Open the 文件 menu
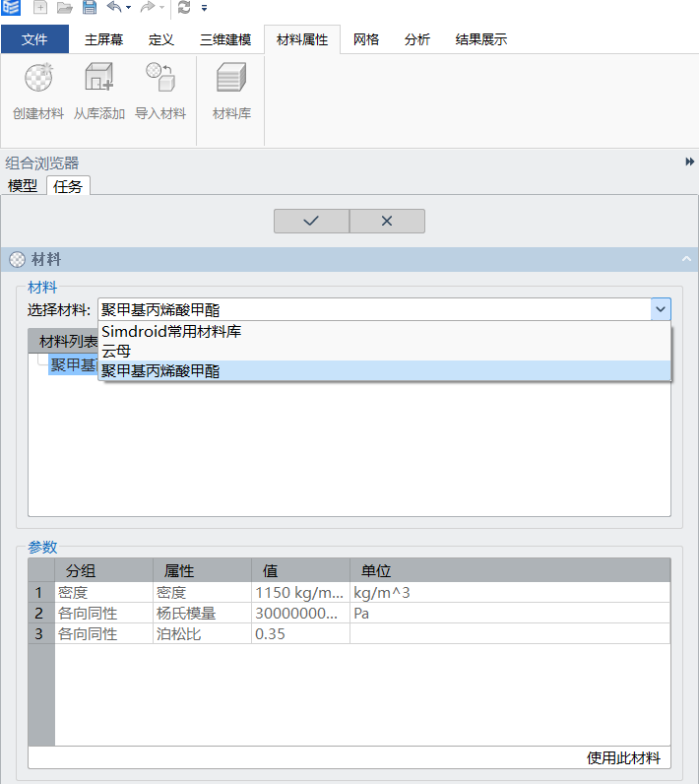 pyautogui.click(x=34, y=39)
